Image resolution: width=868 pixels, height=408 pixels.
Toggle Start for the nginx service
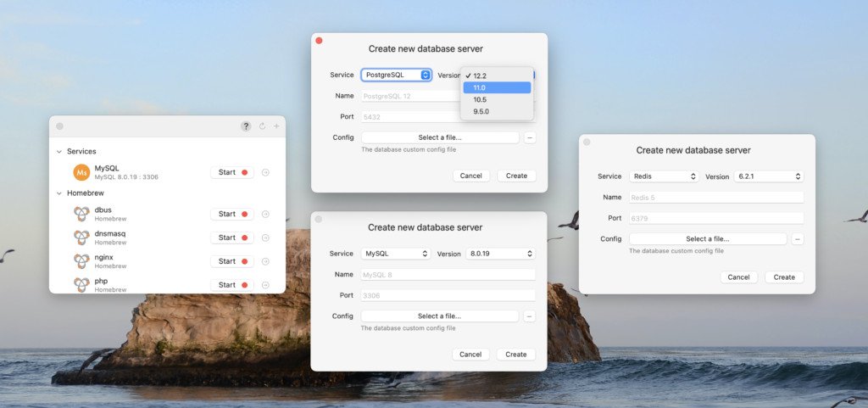[231, 261]
